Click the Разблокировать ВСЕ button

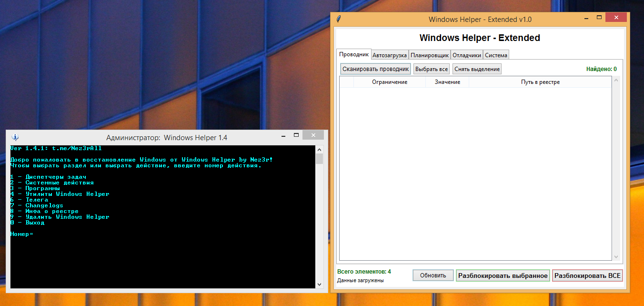(587, 275)
